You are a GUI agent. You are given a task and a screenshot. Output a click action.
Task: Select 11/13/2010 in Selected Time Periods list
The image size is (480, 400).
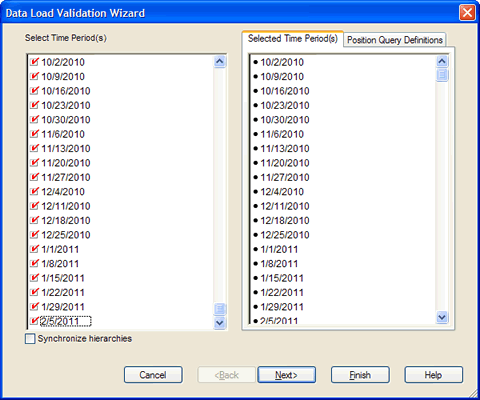pos(285,148)
